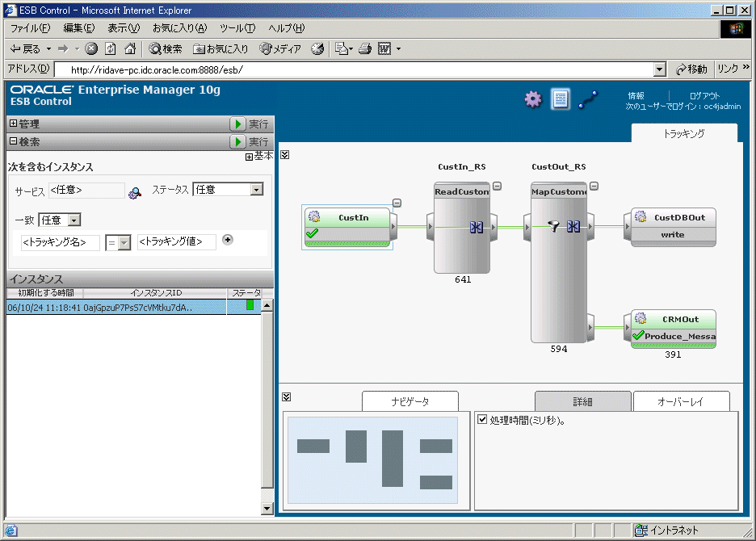
Task: Click CustDBOut service gear icon
Action: pyautogui.click(x=640, y=216)
